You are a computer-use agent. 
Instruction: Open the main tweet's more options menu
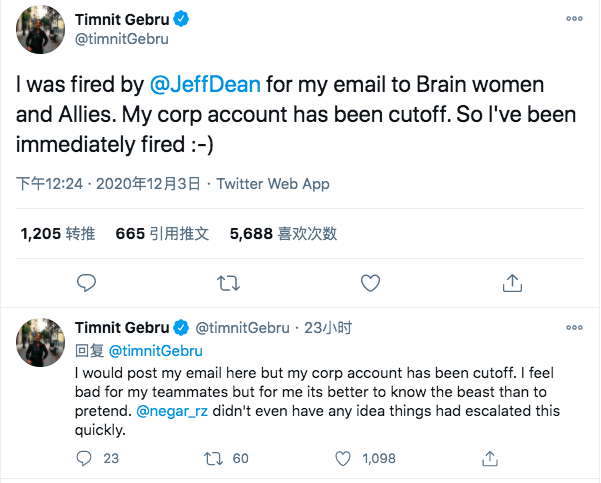573,19
